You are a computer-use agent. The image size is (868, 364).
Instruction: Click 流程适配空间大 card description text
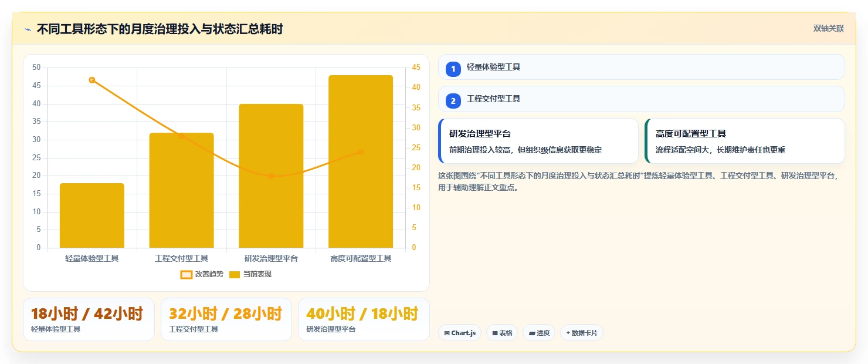(x=720, y=150)
